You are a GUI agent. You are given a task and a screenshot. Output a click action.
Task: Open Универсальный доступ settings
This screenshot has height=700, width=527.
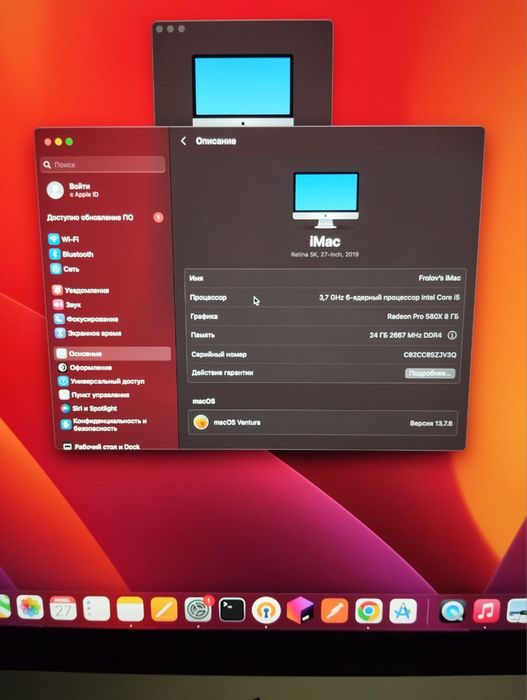click(101, 381)
